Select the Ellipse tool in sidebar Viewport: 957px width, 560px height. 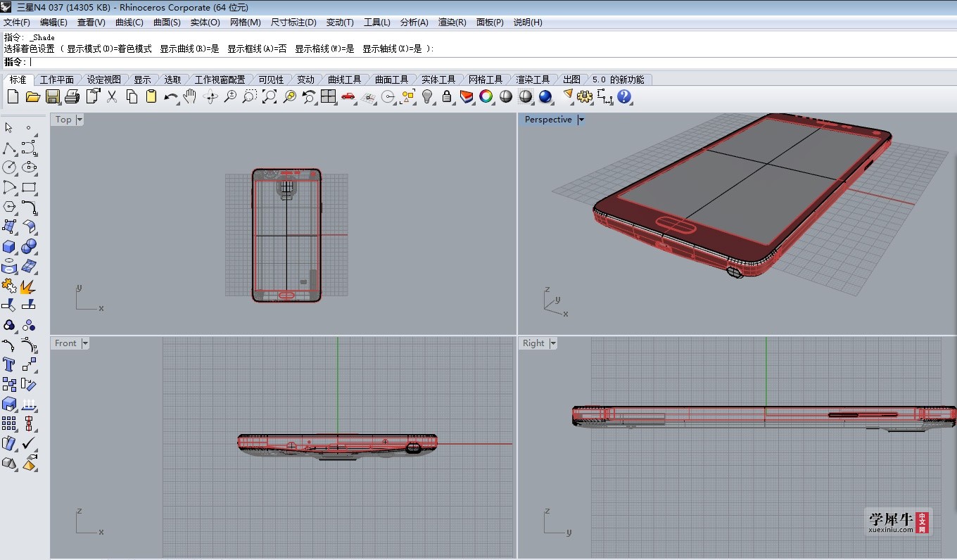pos(29,167)
